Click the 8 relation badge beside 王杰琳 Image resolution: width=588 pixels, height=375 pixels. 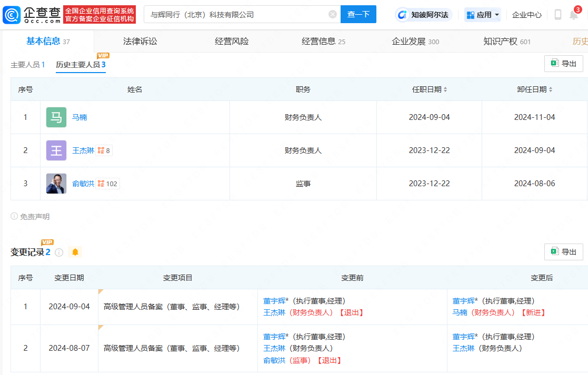pos(104,150)
